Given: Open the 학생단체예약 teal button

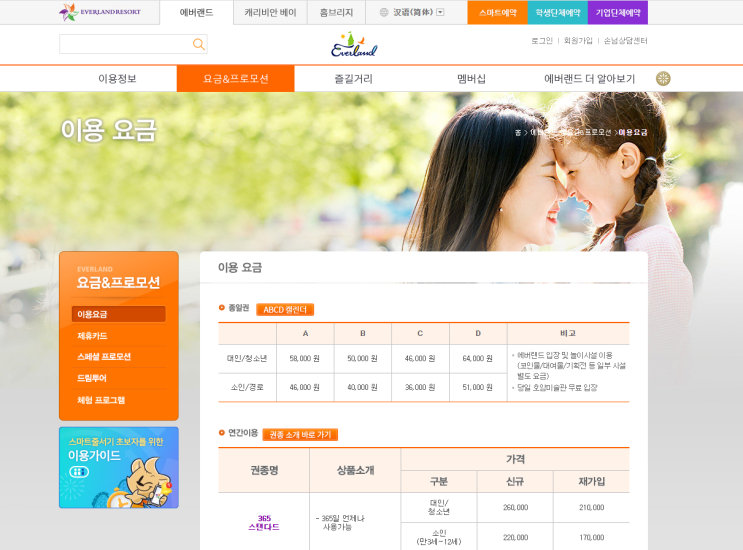Looking at the screenshot, I should (558, 12).
